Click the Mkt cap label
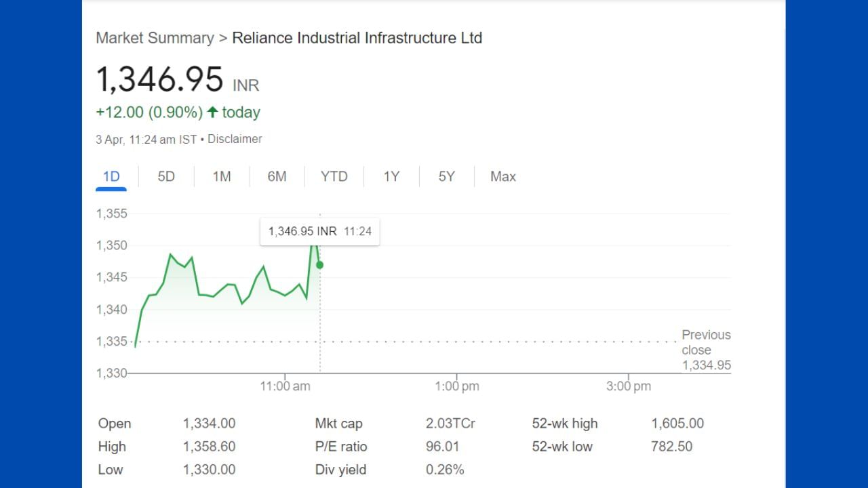The image size is (868, 488). [x=339, y=424]
